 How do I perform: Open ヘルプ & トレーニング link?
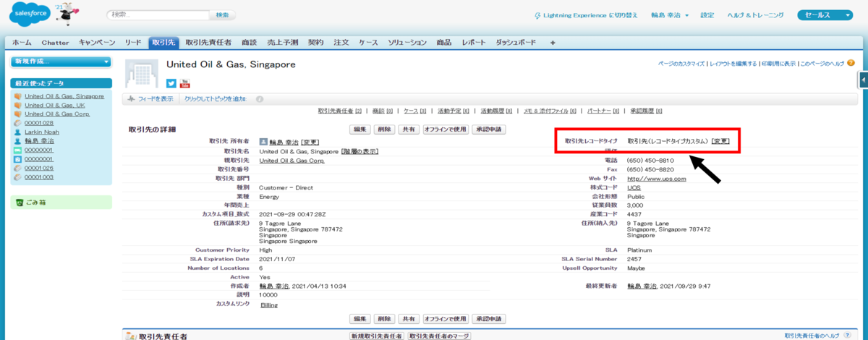pyautogui.click(x=755, y=15)
